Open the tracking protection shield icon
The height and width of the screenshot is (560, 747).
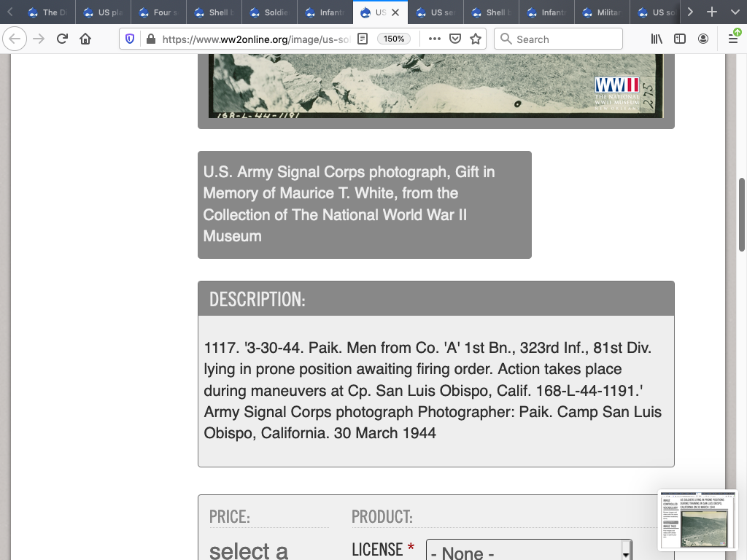click(130, 39)
